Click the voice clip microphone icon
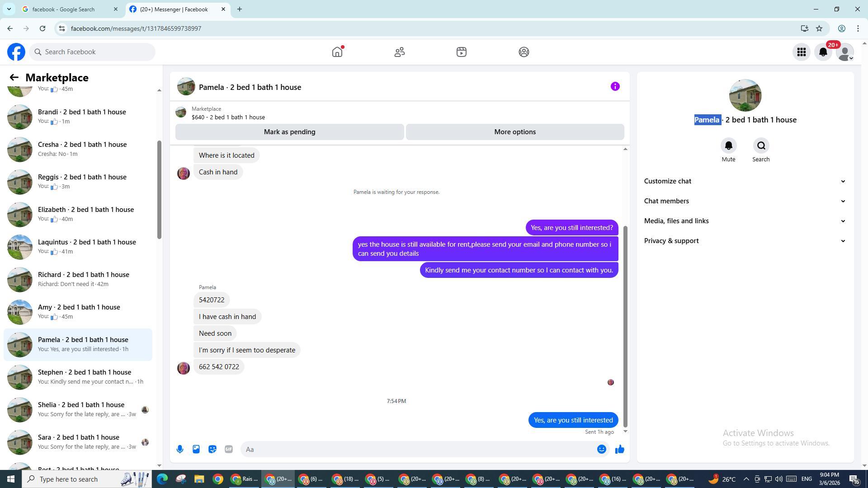868x488 pixels. coord(180,449)
